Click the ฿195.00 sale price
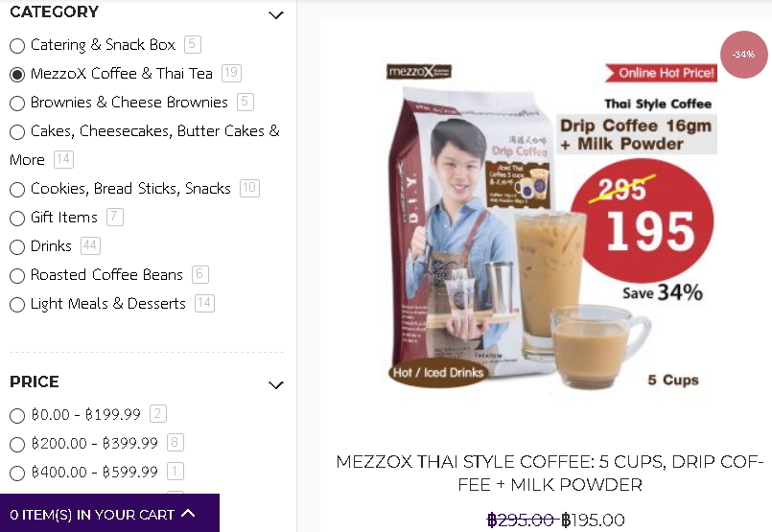This screenshot has width=772, height=532. point(593,520)
